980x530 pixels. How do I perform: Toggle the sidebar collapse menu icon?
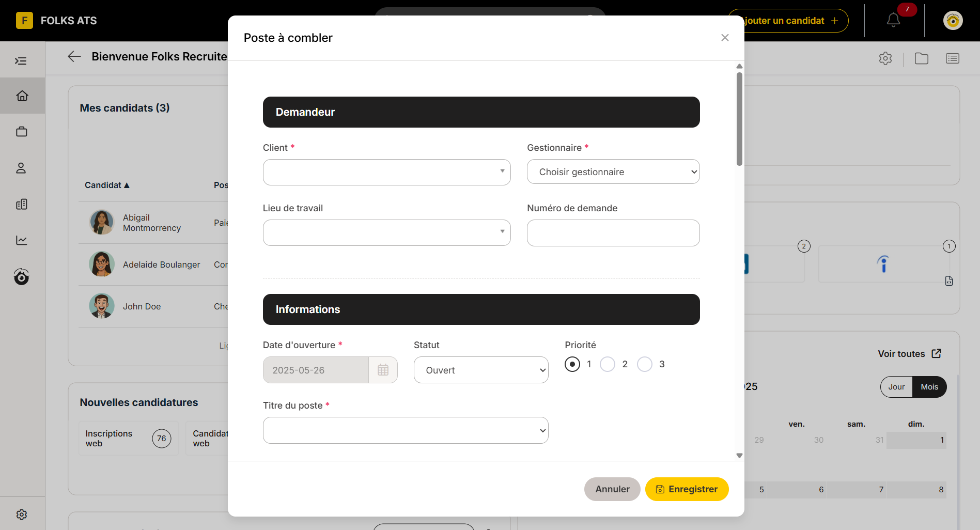(x=21, y=61)
